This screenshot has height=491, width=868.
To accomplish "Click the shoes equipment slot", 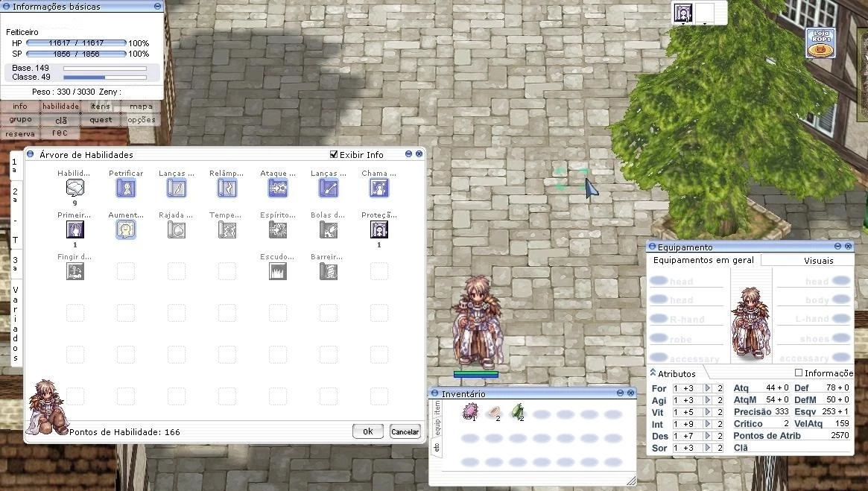I will (x=813, y=338).
